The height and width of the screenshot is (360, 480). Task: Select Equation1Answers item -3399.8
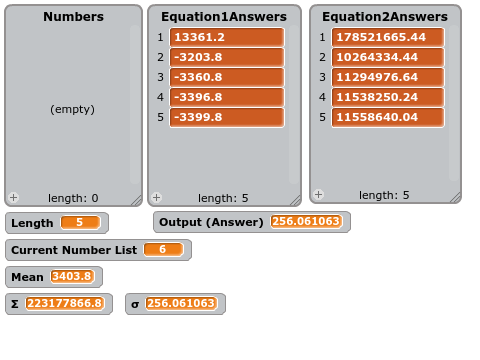tap(227, 117)
